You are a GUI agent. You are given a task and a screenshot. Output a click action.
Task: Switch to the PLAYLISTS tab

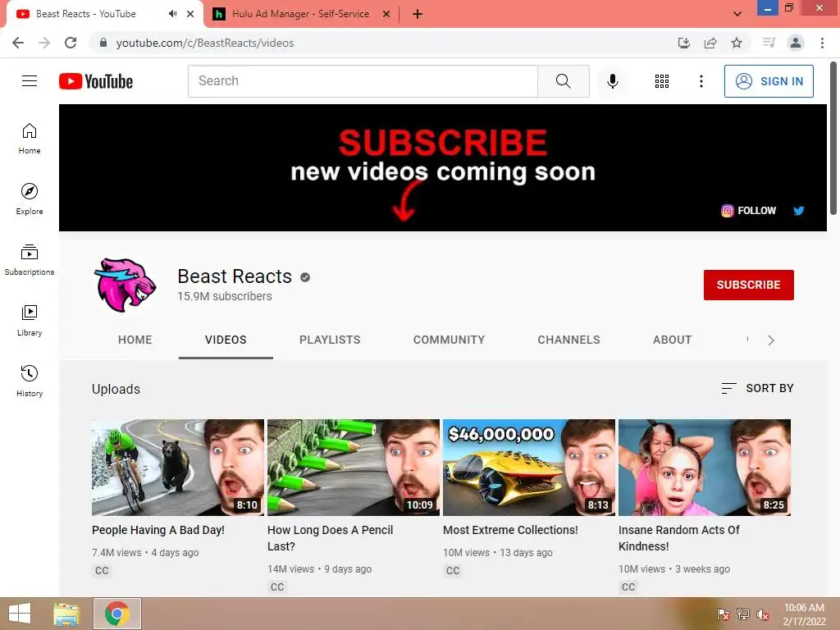[x=330, y=340]
